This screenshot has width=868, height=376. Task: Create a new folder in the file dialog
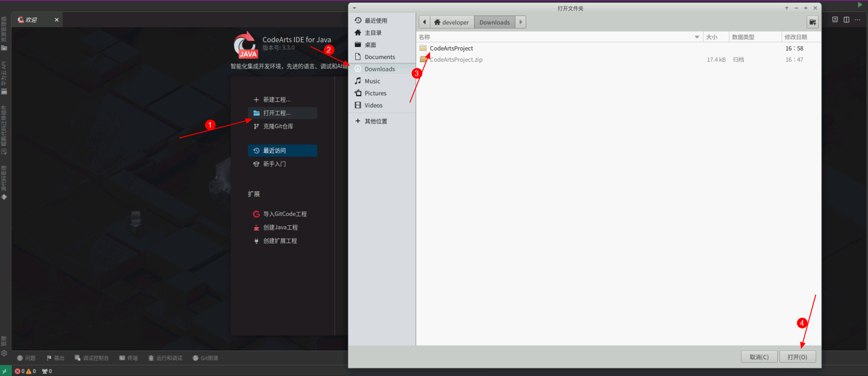pos(813,22)
